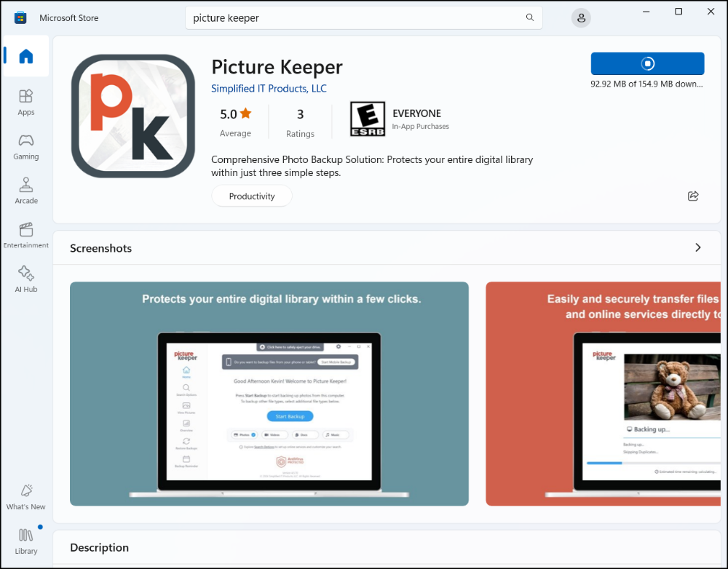The height and width of the screenshot is (569, 728).
Task: Click the 'In-App Purchases' label
Action: coord(420,126)
